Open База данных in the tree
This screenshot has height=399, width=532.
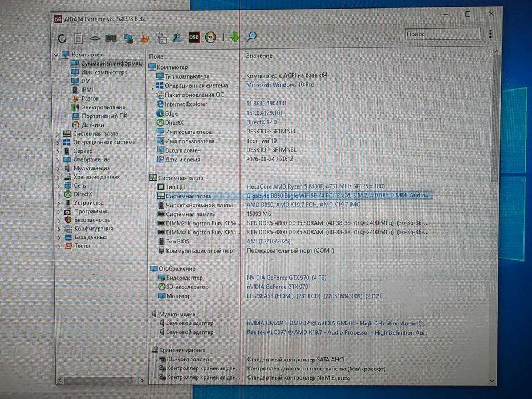pos(90,237)
